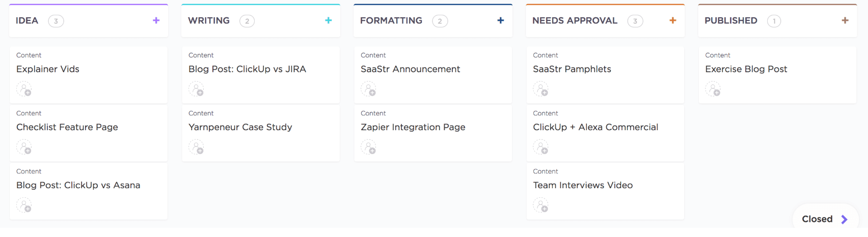This screenshot has height=237, width=868.
Task: Open Blog Post: ClickUp vs Asana card
Action: (78, 185)
